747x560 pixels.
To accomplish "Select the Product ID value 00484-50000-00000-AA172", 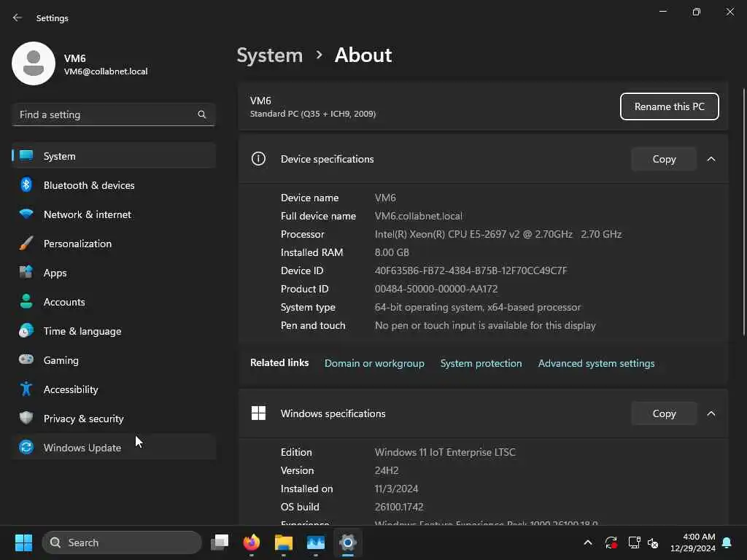I will (436, 289).
